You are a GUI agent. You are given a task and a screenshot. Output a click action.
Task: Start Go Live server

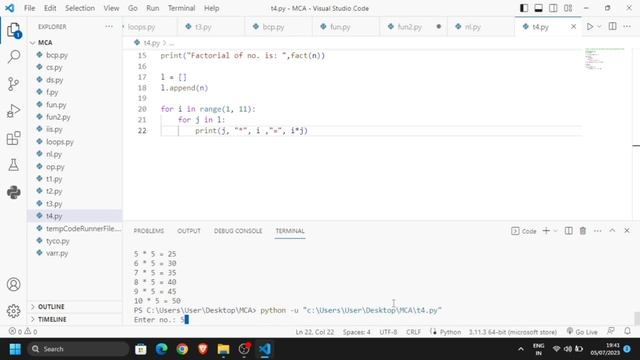click(x=582, y=332)
